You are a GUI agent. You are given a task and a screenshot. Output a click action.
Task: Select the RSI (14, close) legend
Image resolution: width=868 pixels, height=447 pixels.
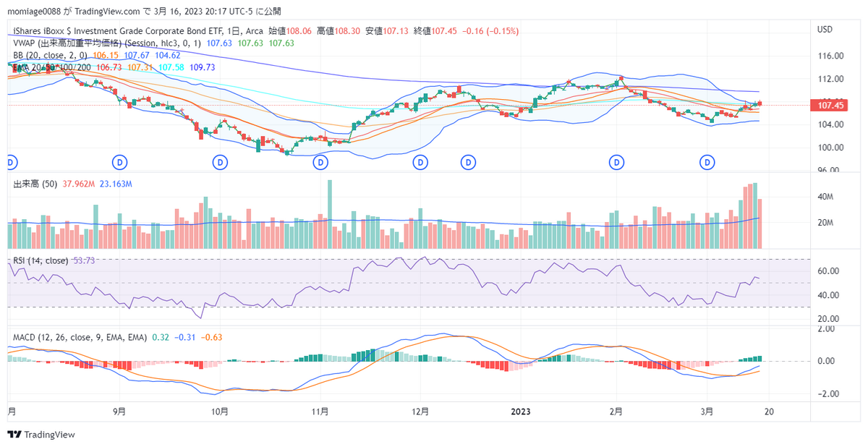tap(41, 260)
